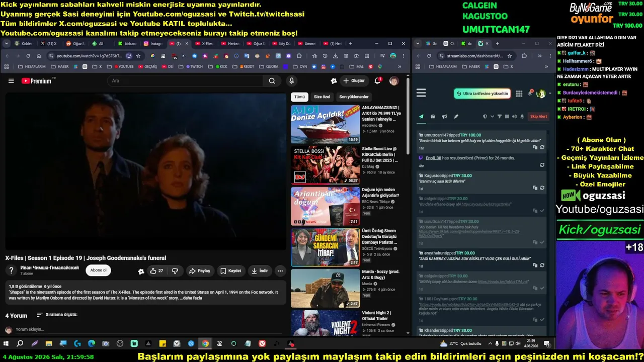This screenshot has height=362, width=644.
Task: Replay the umuttcan147 TRY 100.00 tip alert
Action: click(x=542, y=147)
